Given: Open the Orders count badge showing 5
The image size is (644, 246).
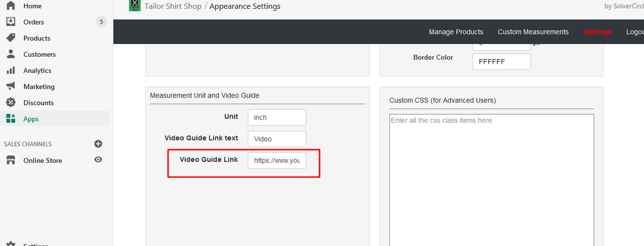Looking at the screenshot, I should [101, 22].
